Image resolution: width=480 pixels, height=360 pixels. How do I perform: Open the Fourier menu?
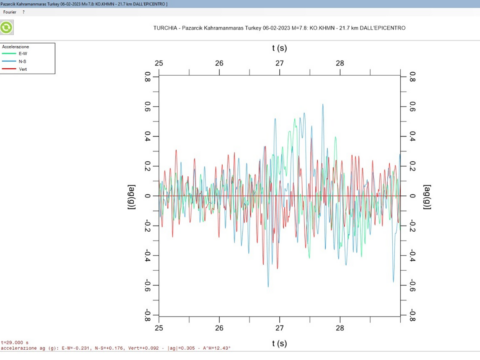click(x=9, y=12)
